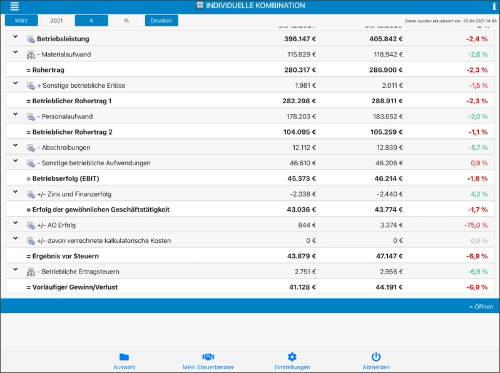Open the Mein Steuerberater tab

pyautogui.click(x=208, y=361)
